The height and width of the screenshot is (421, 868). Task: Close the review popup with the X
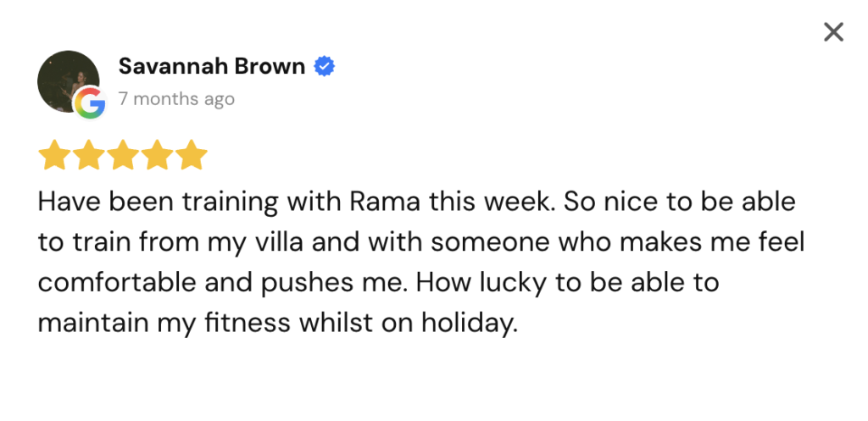pos(834,32)
